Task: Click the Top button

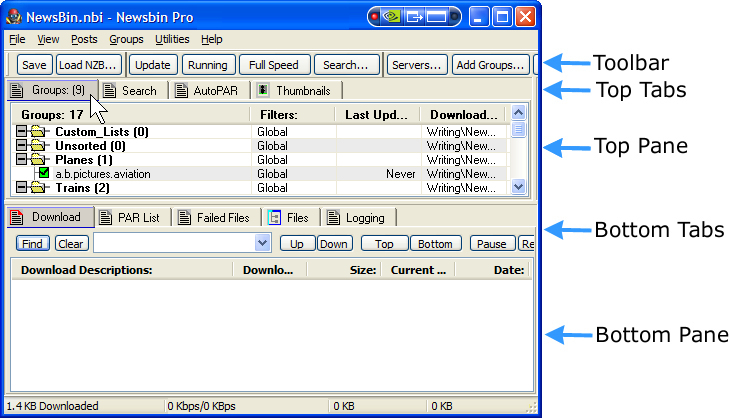Action: [384, 244]
